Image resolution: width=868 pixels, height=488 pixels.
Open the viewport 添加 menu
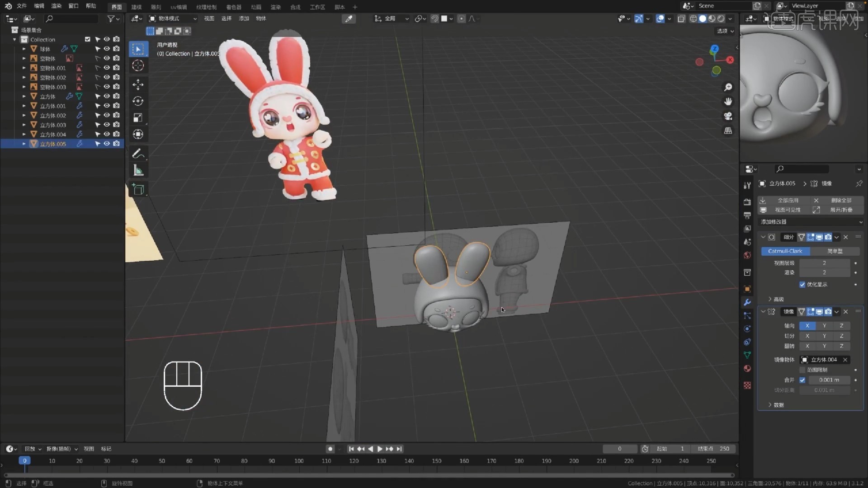(x=244, y=19)
